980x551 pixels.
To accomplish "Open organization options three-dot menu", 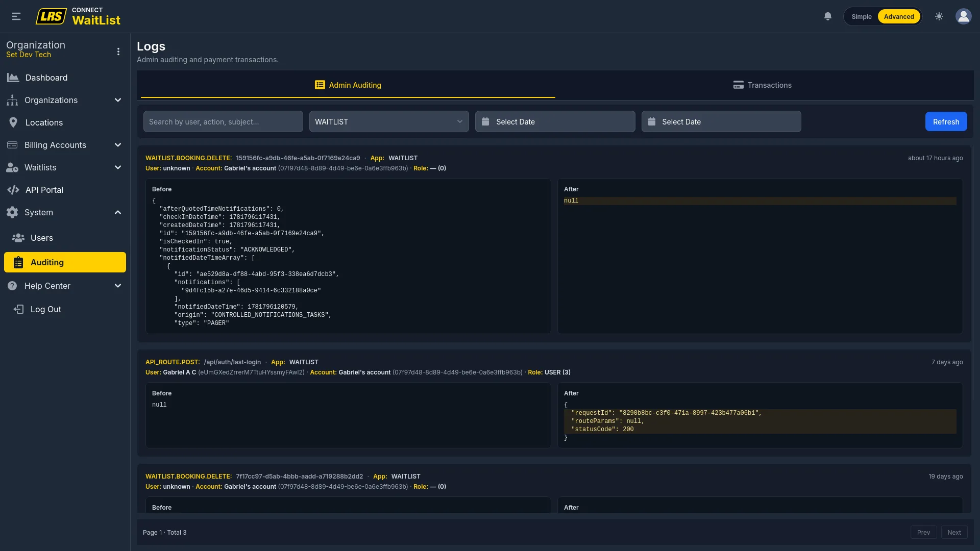I will (x=118, y=52).
